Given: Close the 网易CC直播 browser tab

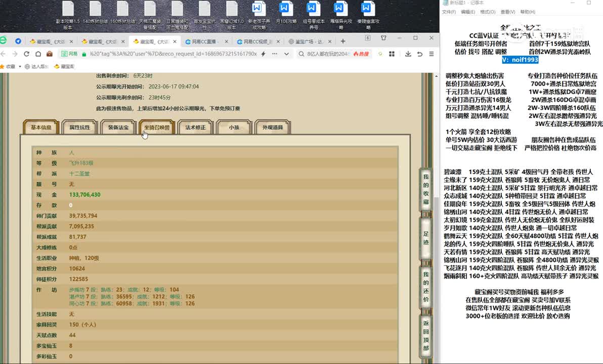Looking at the screenshot, I should pyautogui.click(x=229, y=41).
